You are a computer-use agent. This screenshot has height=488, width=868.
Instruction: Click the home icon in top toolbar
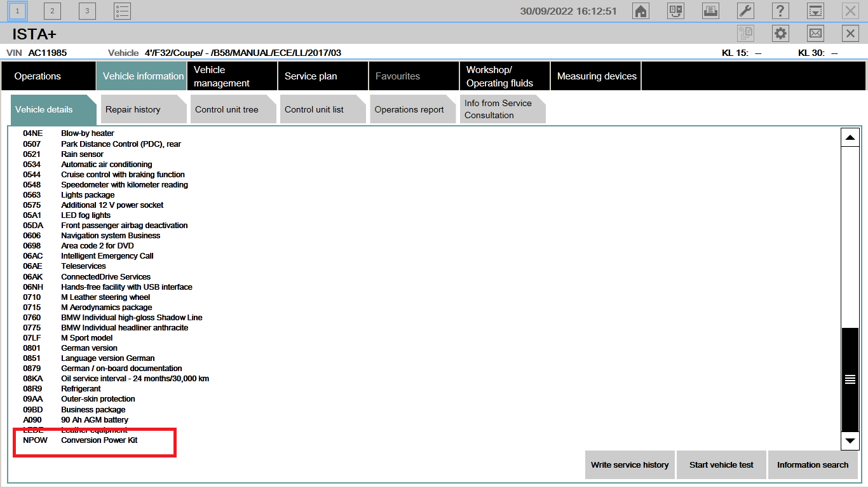pos(641,11)
